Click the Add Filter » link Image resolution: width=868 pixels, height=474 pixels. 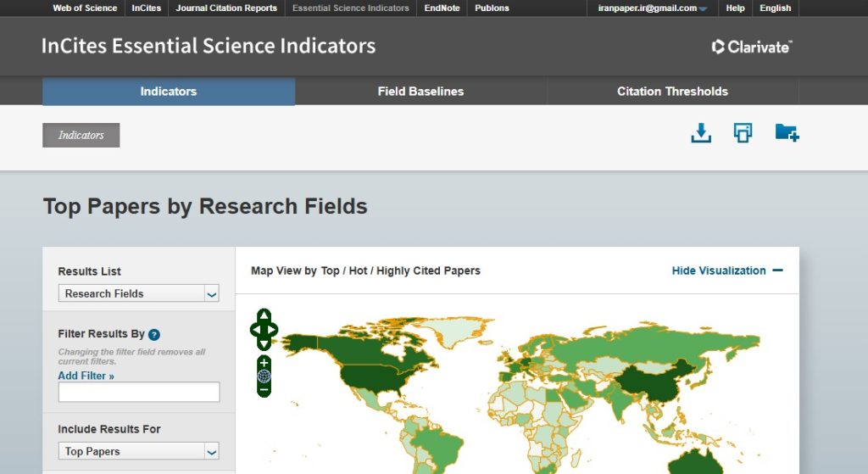(86, 376)
